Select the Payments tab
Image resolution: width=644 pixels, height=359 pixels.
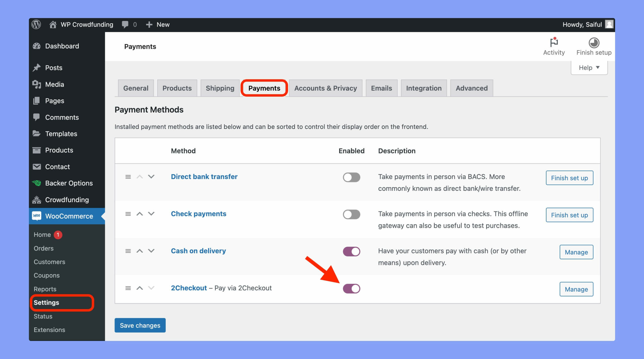[264, 88]
